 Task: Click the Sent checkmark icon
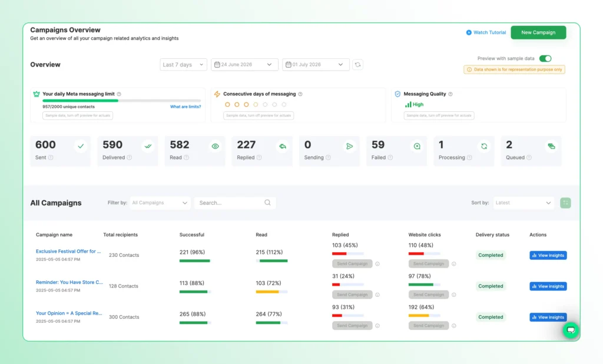point(81,146)
